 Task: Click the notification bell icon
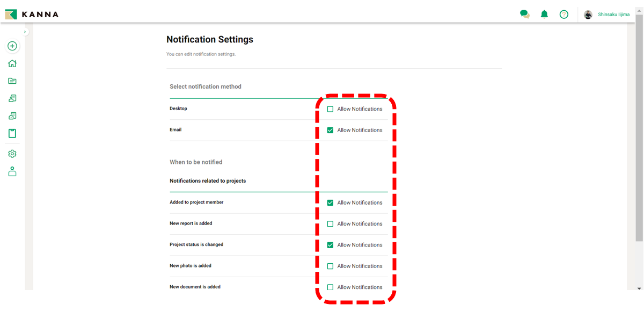(x=544, y=15)
